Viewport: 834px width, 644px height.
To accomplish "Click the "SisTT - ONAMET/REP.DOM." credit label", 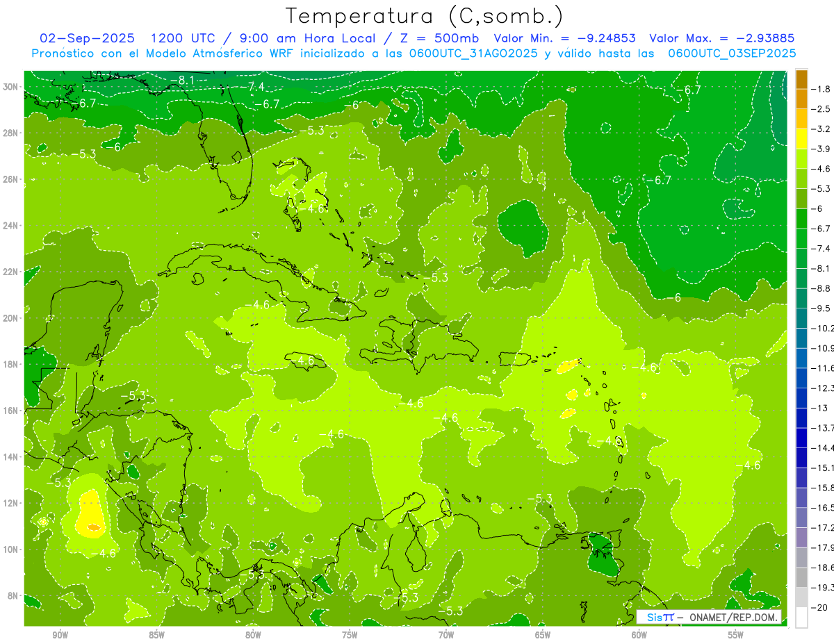I will (709, 617).
